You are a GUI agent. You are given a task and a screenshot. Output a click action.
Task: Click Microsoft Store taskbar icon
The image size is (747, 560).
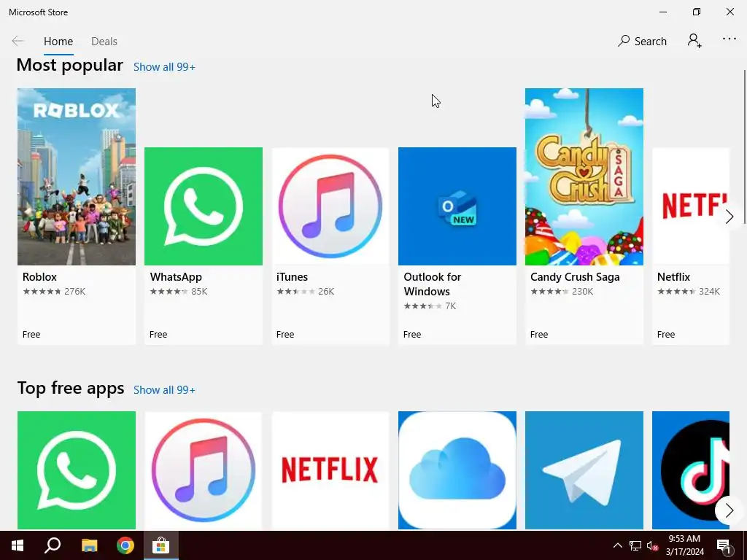click(161, 545)
